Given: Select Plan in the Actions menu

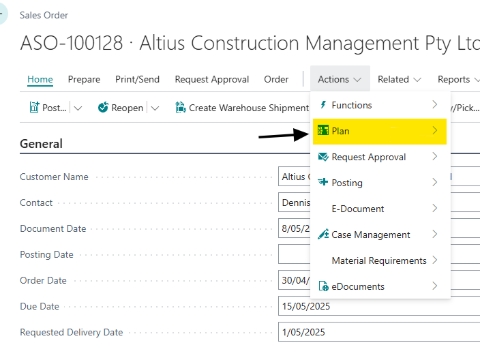Looking at the screenshot, I should point(380,131).
